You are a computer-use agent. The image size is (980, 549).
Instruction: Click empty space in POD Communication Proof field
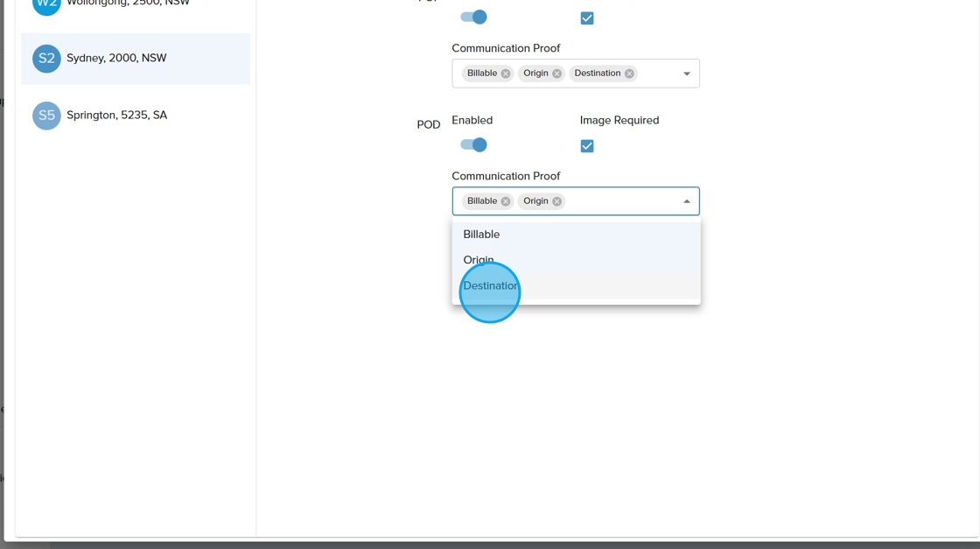tap(621, 201)
